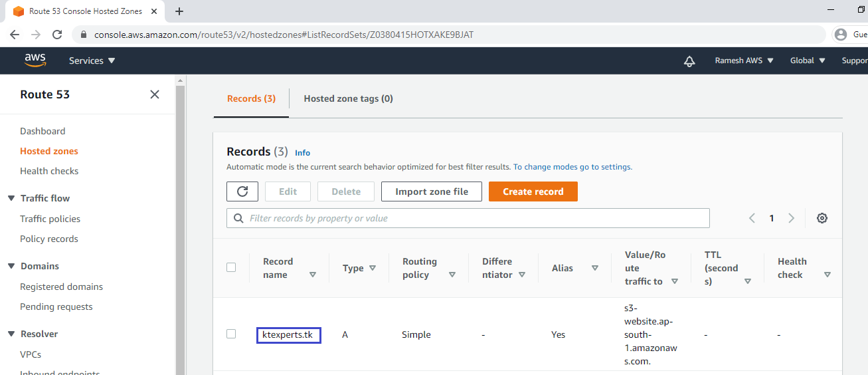The width and height of the screenshot is (868, 375).
Task: Click 'To change modes go to settings' link
Action: 572,167
